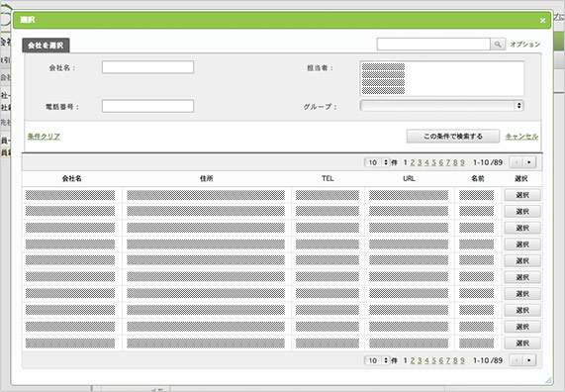Click the dialog resize grip icon
The width and height of the screenshot is (565, 392).
pos(548,380)
